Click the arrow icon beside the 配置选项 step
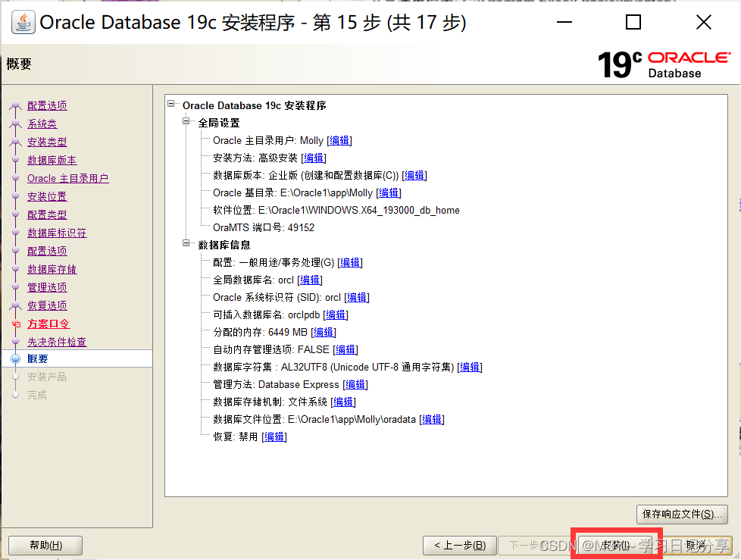The height and width of the screenshot is (560, 741). coord(14,105)
